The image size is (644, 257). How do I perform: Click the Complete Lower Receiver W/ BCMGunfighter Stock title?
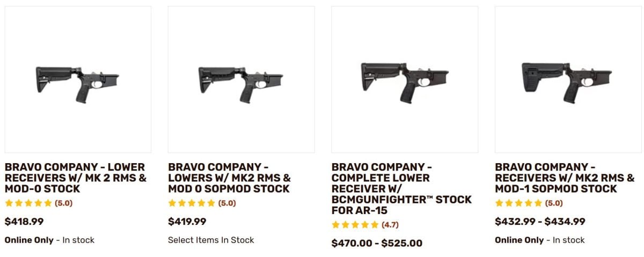pos(401,189)
